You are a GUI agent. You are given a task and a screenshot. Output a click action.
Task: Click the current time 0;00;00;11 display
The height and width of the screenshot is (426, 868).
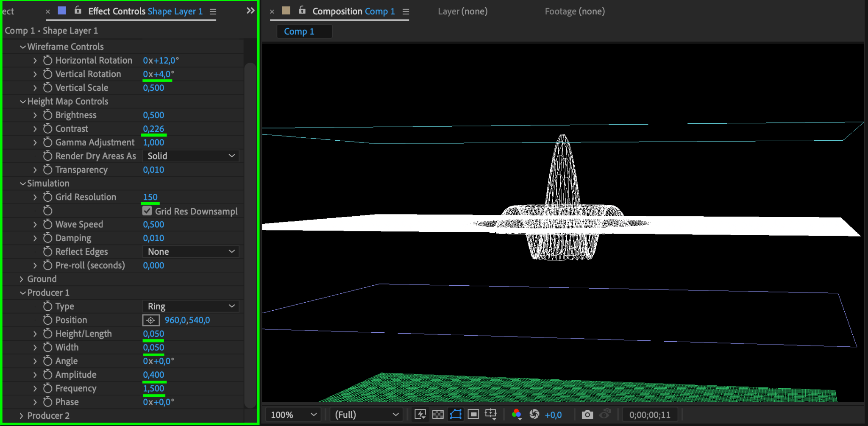[649, 415]
